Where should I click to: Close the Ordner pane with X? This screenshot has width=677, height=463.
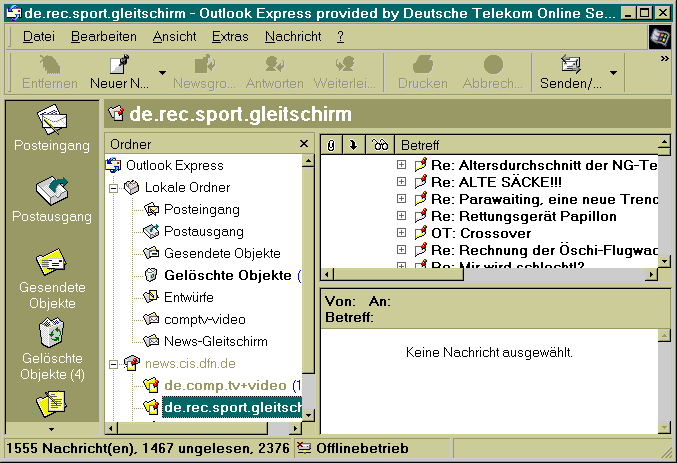click(304, 143)
